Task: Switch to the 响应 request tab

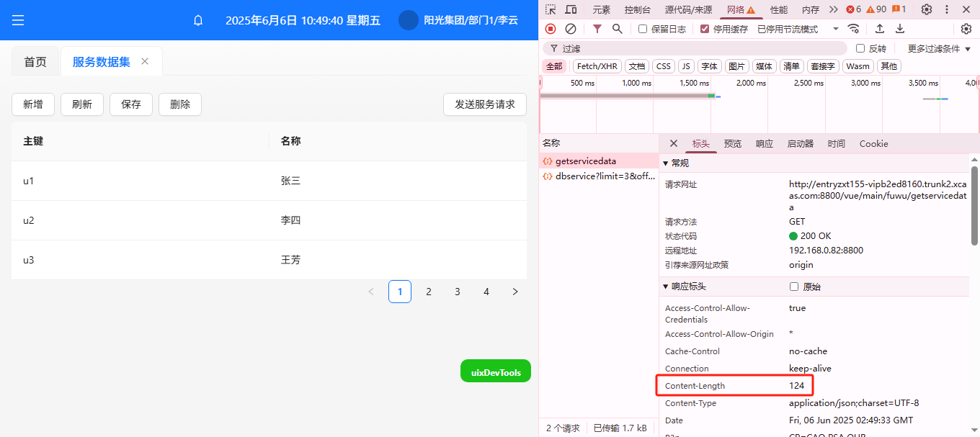Action: pyautogui.click(x=764, y=143)
